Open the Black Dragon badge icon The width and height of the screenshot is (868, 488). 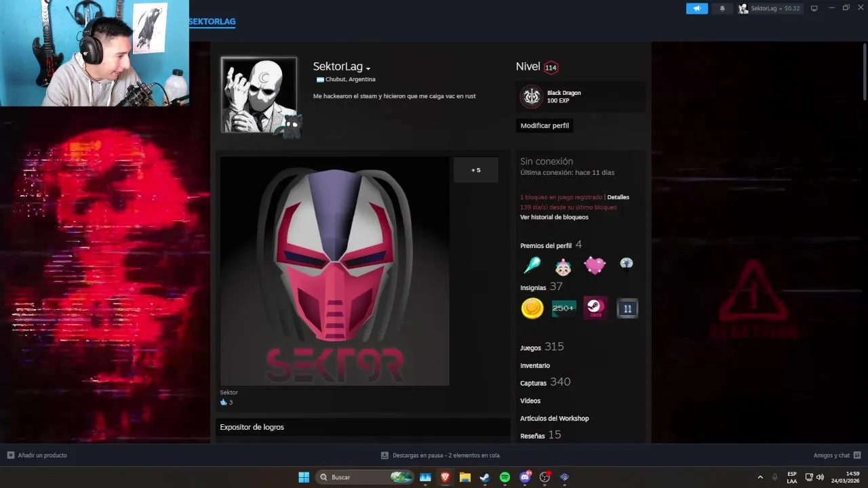(532, 97)
